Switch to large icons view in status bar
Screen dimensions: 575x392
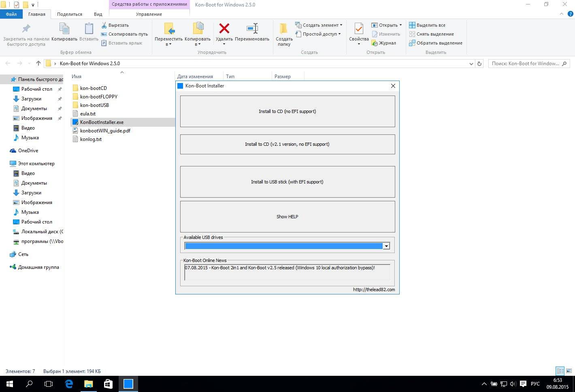[569, 371]
